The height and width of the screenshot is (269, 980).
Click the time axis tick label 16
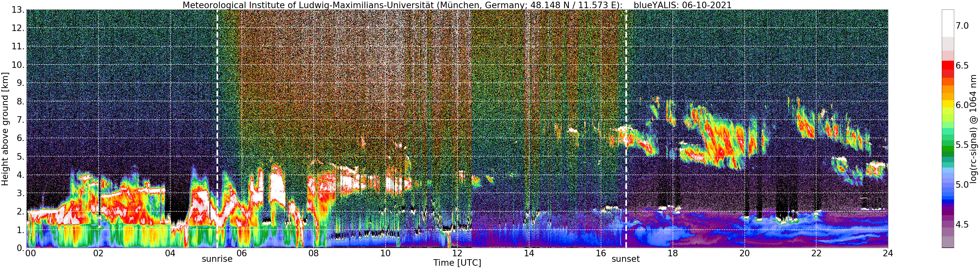601,253
